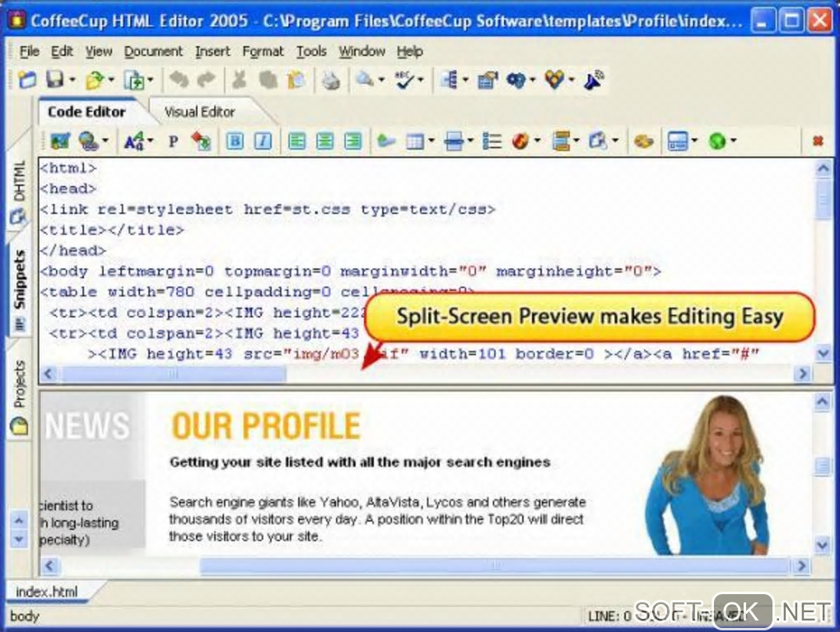
Task: Click the Undo arrow icon
Action: pyautogui.click(x=179, y=81)
